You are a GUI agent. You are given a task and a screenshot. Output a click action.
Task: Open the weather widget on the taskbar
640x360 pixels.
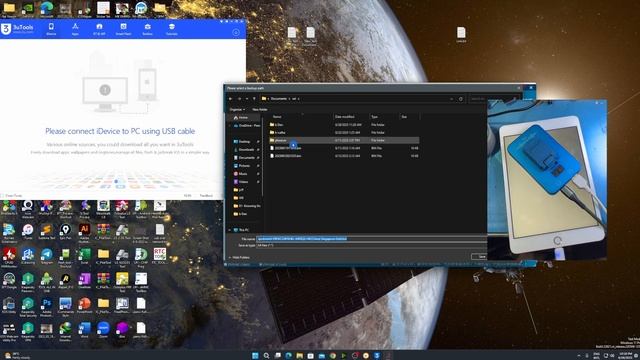(x=18, y=356)
